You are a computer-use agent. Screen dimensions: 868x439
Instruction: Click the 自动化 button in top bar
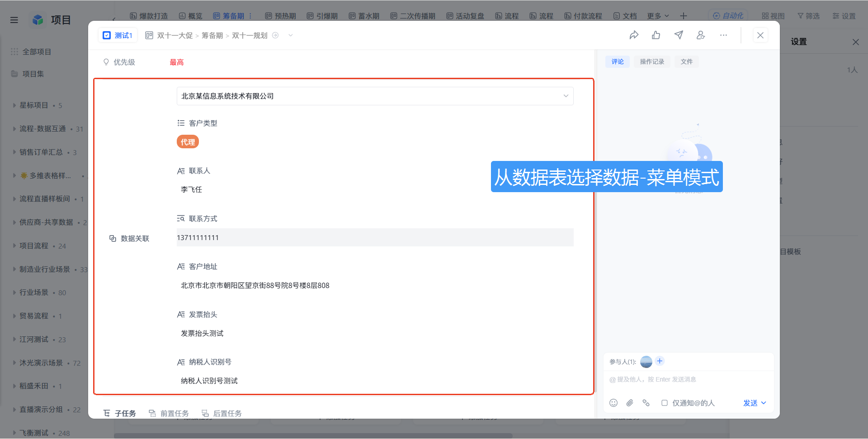(728, 16)
